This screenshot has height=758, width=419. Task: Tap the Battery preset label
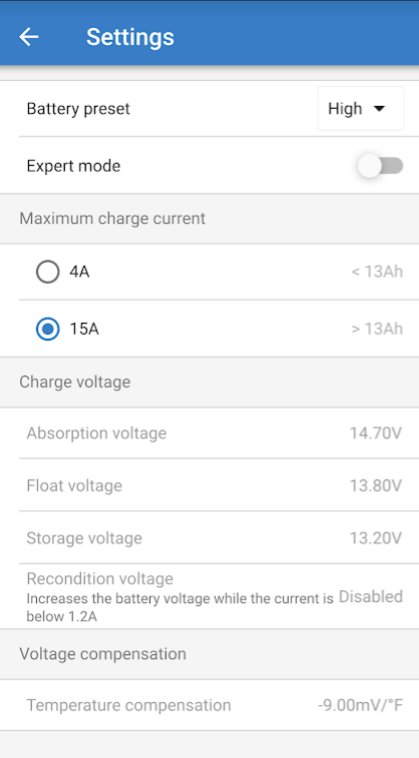click(x=78, y=109)
